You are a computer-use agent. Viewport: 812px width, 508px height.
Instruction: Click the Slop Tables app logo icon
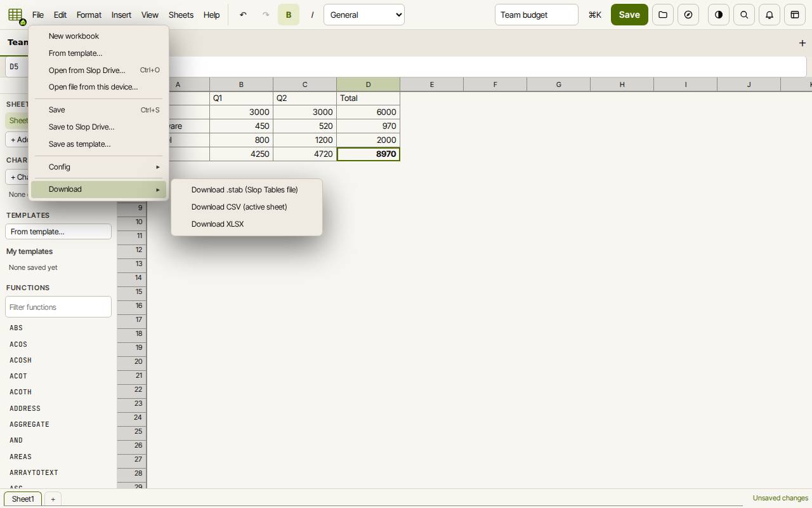pos(15,15)
